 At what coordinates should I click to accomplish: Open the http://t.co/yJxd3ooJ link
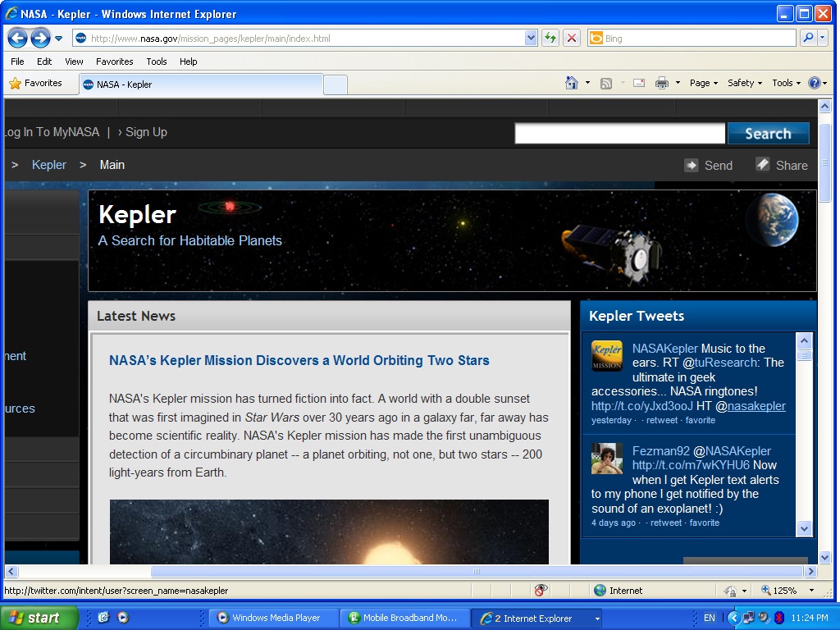(641, 406)
